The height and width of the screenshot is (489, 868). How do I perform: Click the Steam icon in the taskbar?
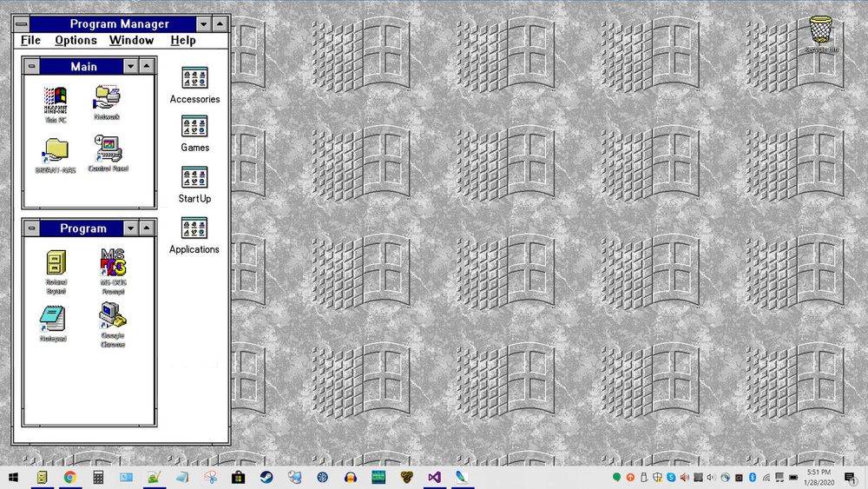266,478
